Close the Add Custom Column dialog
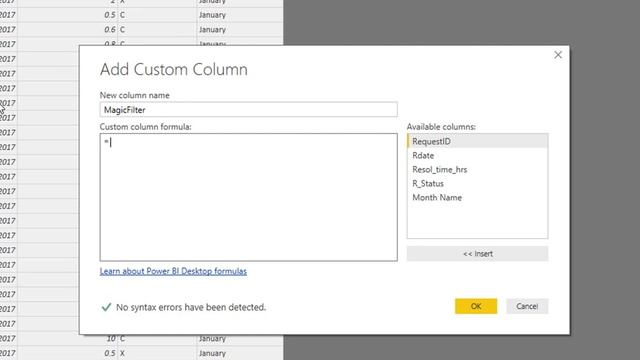Image resolution: width=640 pixels, height=360 pixels. 558,55
